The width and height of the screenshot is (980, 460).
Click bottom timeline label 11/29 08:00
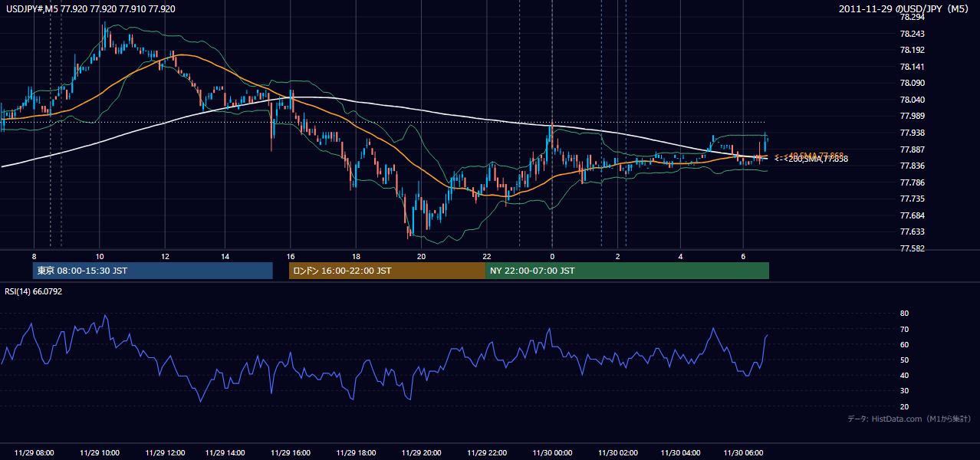point(34,453)
